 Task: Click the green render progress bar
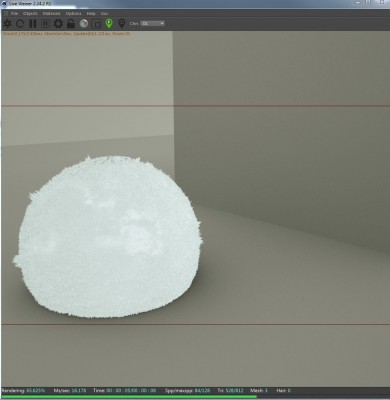[x=129, y=397]
